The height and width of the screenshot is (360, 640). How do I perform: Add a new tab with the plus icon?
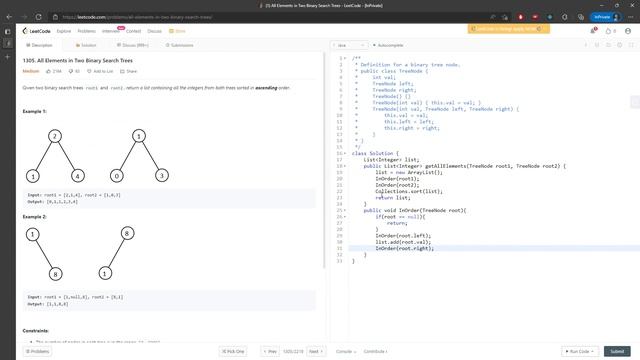[x=8, y=57]
